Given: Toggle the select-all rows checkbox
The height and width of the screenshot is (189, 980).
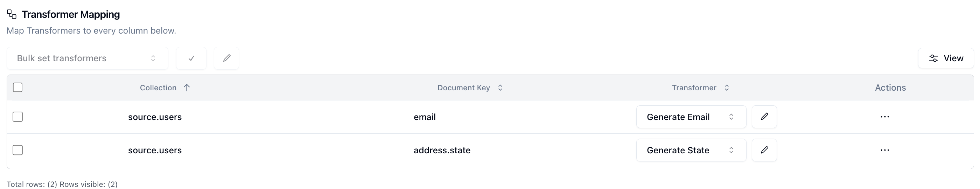Looking at the screenshot, I should [17, 87].
